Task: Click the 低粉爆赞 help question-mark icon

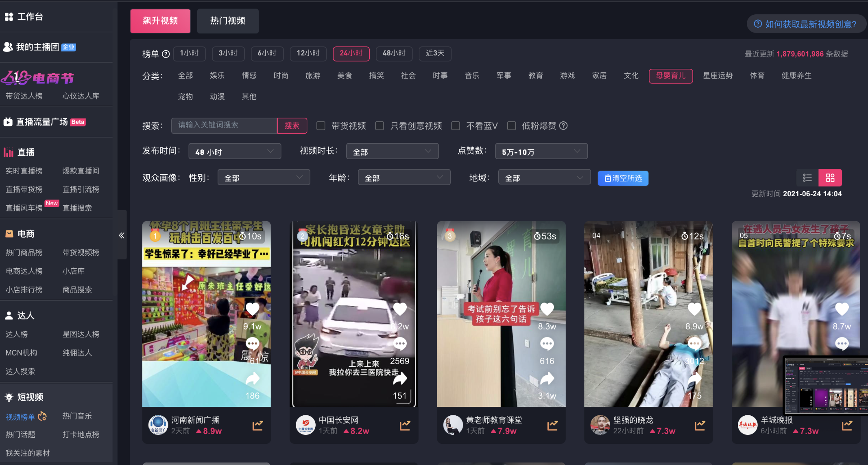Action: pos(563,126)
